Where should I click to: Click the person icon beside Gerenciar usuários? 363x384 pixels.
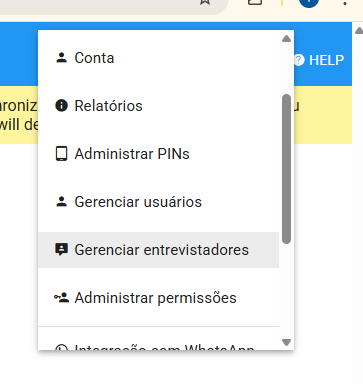[61, 202]
